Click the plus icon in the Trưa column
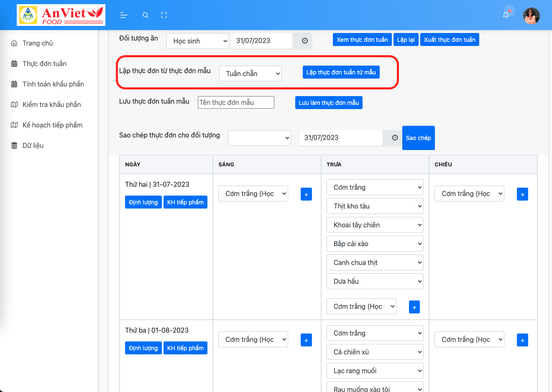The height and width of the screenshot is (392, 552). tap(414, 307)
